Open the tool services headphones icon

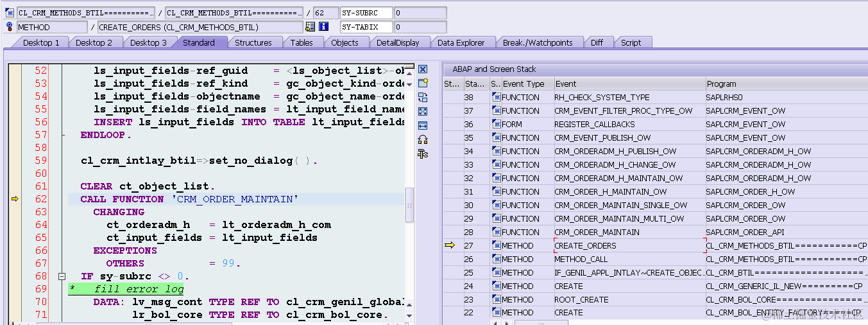coord(423,139)
